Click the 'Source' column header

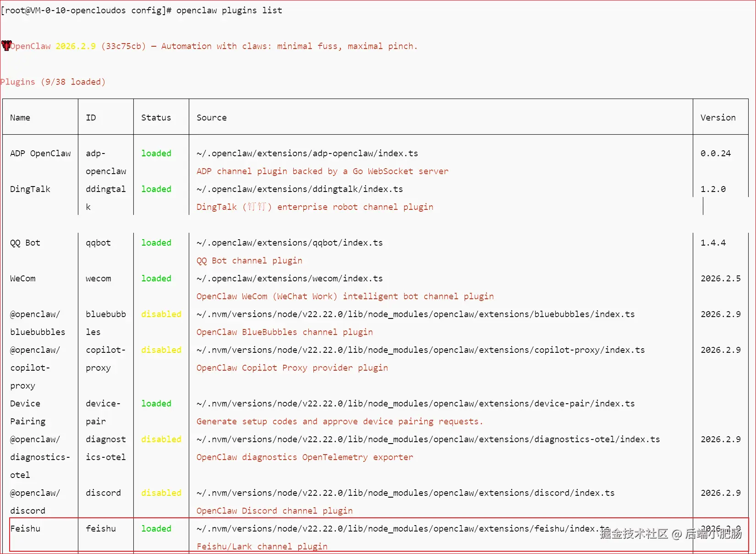pos(212,118)
